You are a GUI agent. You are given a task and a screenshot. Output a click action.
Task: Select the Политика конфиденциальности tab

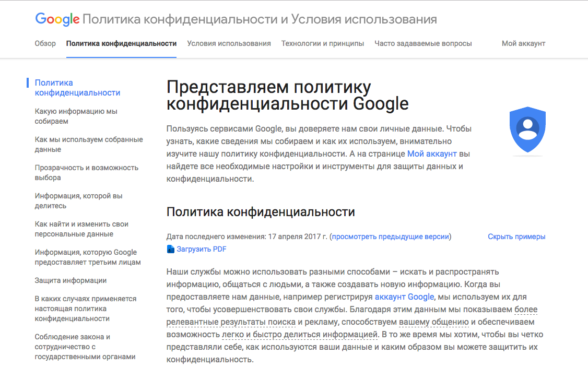pyautogui.click(x=121, y=43)
